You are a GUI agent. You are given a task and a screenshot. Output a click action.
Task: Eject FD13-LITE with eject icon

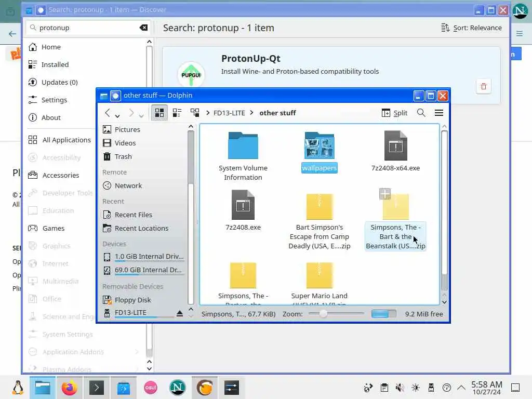click(180, 313)
